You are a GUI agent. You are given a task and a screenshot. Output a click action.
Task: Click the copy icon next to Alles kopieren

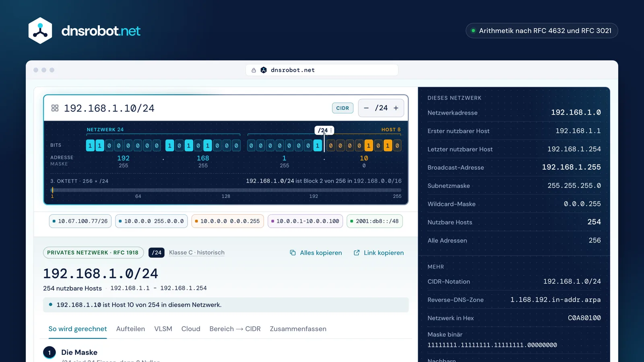pos(293,253)
